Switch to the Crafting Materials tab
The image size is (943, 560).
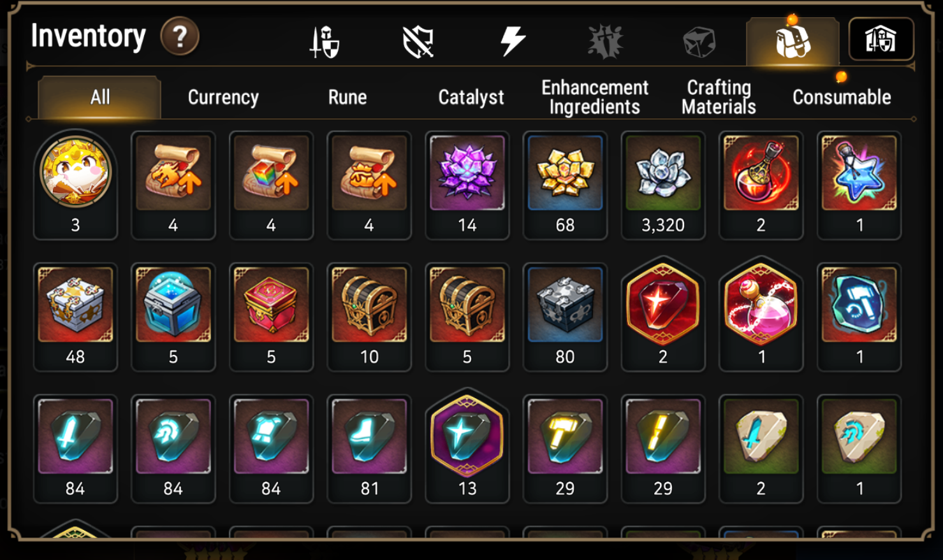point(719,97)
